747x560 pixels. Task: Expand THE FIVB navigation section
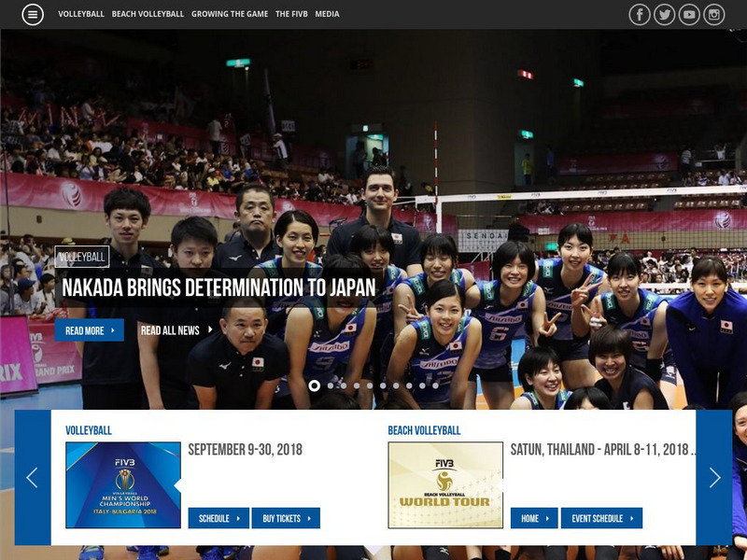tap(294, 14)
